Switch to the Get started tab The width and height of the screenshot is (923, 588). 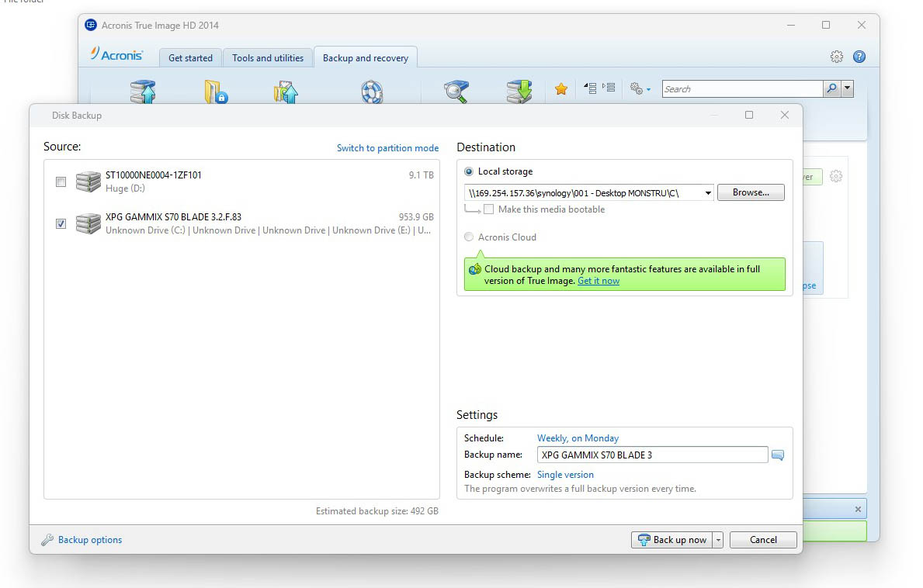pyautogui.click(x=190, y=57)
